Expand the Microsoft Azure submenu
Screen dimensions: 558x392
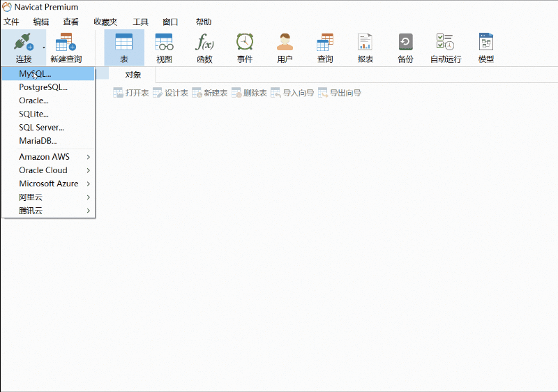click(x=48, y=183)
